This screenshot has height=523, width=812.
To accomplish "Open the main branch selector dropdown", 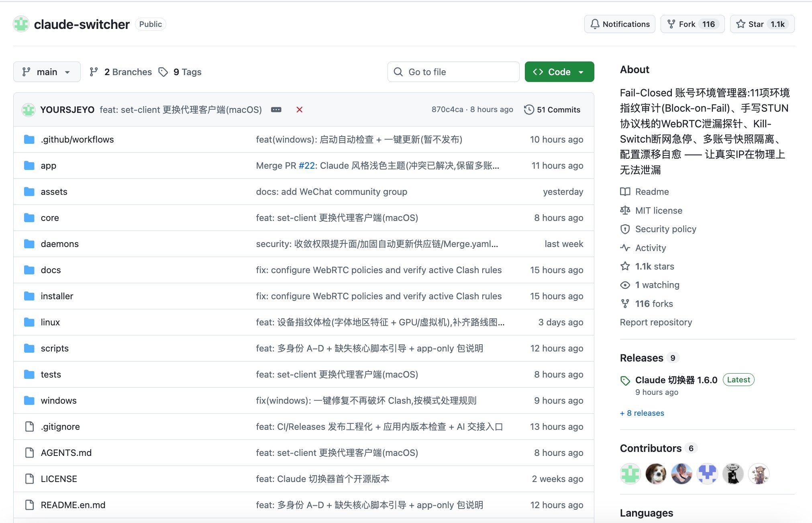I will (x=47, y=72).
